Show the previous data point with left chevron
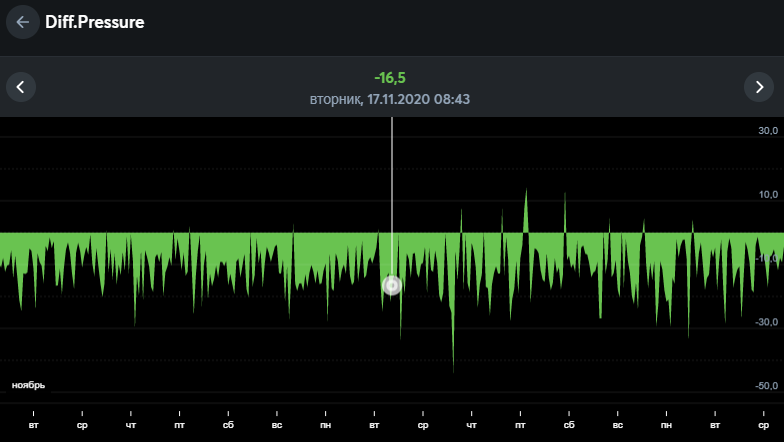 tap(20, 87)
